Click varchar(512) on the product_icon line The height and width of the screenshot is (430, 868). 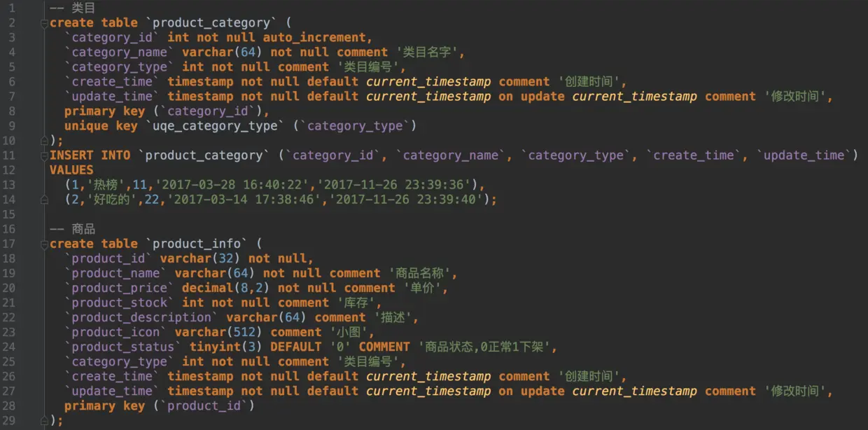(x=219, y=332)
